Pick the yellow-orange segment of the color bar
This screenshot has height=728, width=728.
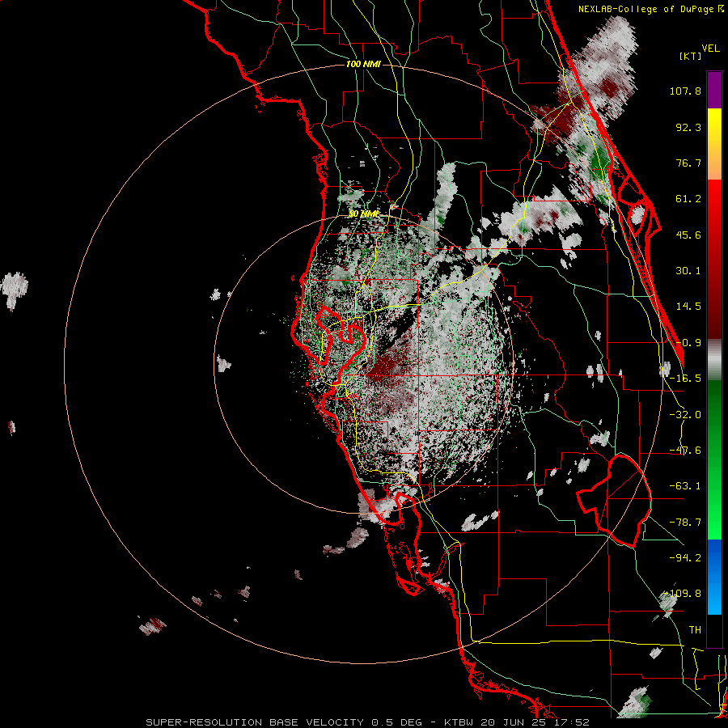[714, 144]
